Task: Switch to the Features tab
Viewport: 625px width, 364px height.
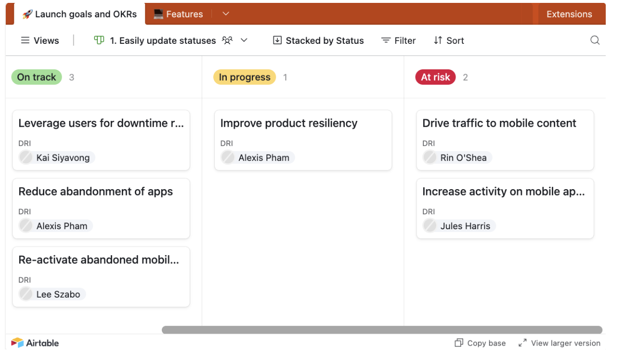Action: tap(184, 14)
